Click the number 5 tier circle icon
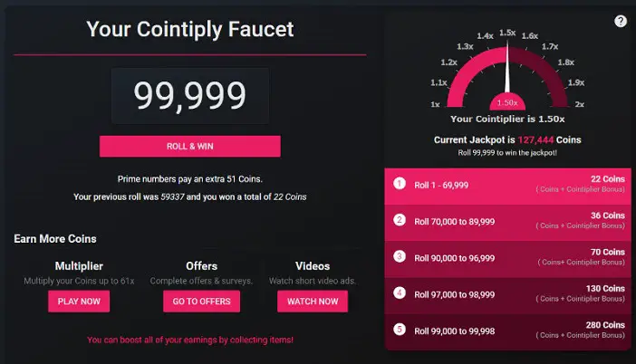Viewport: 636px width, 364px height. (400, 330)
